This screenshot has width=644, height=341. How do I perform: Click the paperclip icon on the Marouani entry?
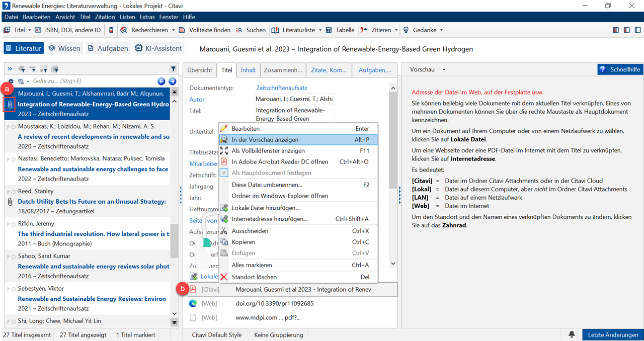pyautogui.click(x=10, y=105)
